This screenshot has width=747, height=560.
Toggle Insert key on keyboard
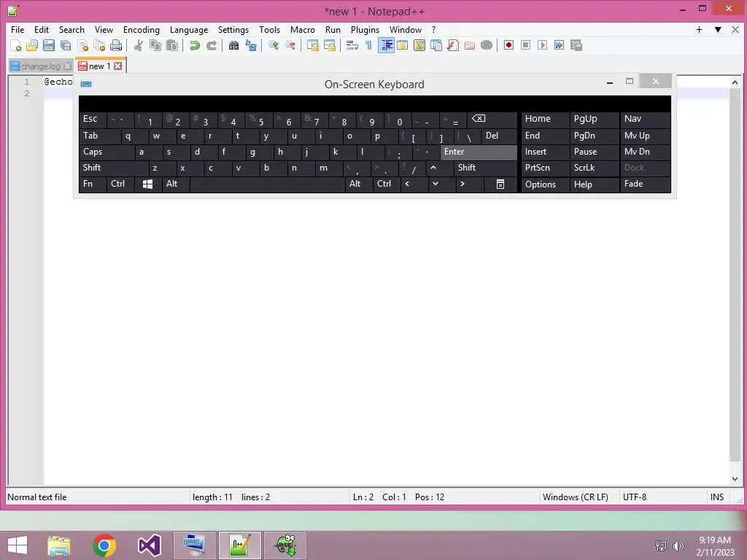(x=545, y=152)
